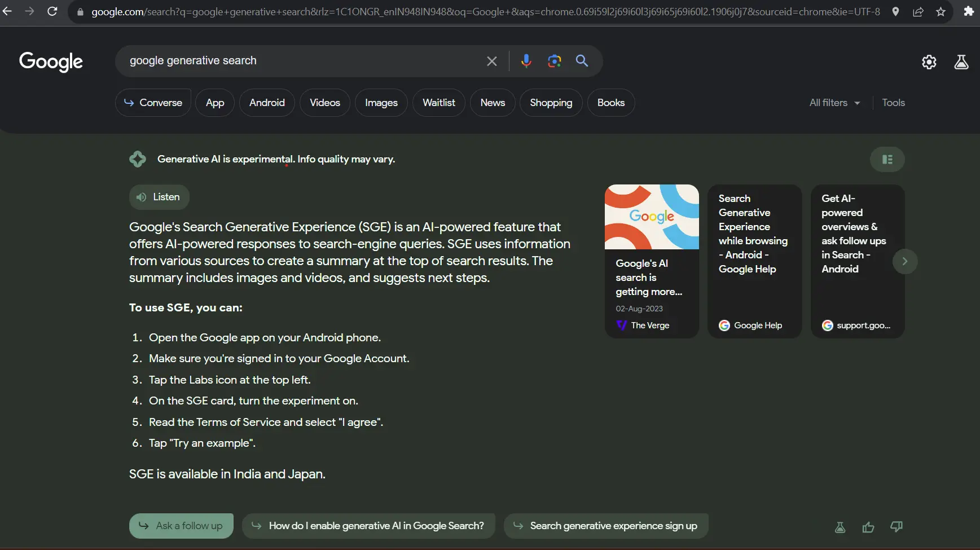Expand Tools options
This screenshot has width=980, height=550.
[x=893, y=102]
